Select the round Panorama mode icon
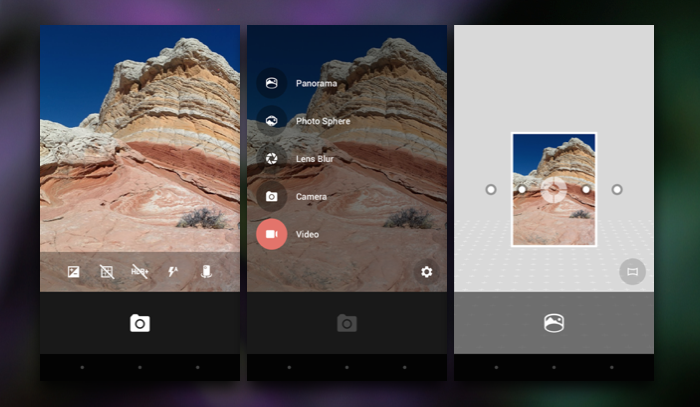The image size is (700, 407). (x=271, y=83)
